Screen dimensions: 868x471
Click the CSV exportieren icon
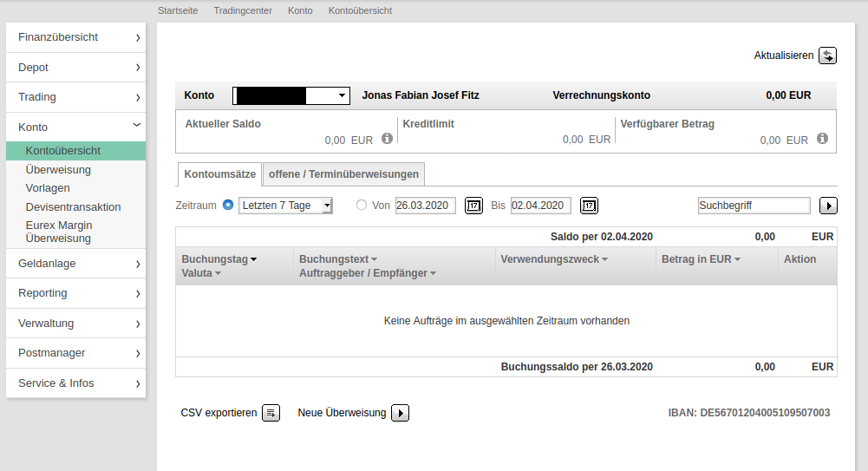pos(271,413)
